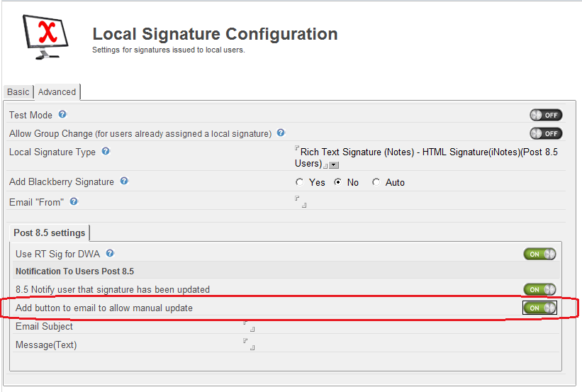Choose Auto for Blackberry Signature
Screen dimensions: 582x392
(x=376, y=182)
